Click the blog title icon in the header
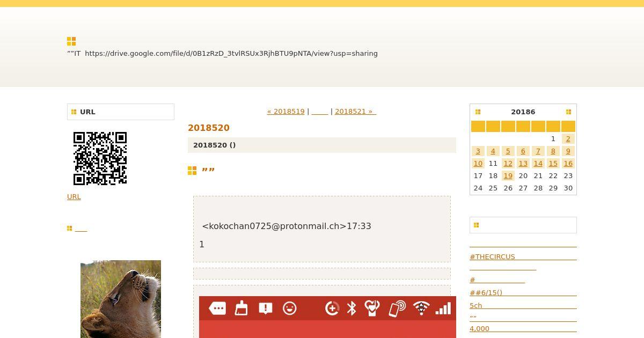 tap(71, 41)
